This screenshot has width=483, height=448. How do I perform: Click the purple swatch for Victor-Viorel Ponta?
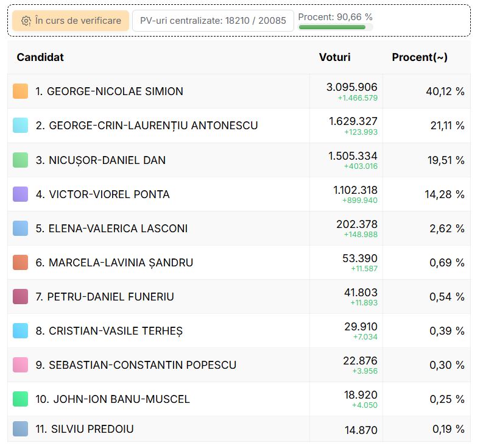tap(20, 194)
